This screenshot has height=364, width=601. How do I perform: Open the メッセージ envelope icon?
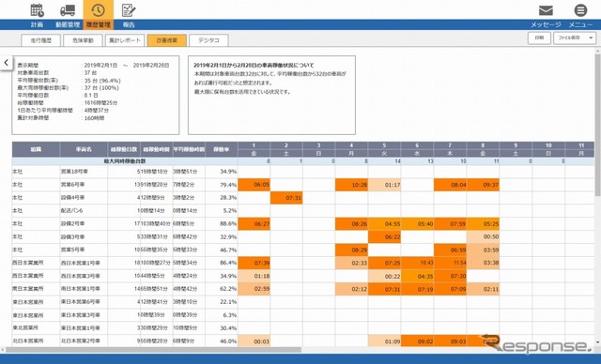546,10
